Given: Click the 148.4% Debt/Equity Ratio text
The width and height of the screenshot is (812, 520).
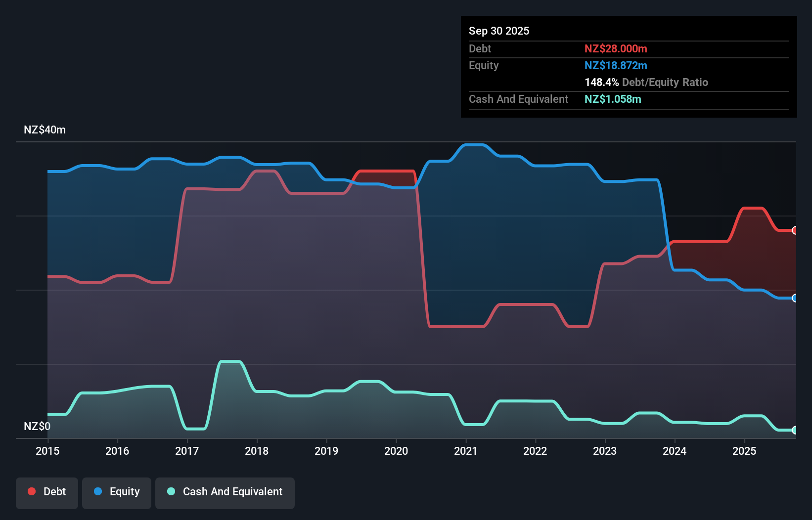Looking at the screenshot, I should (x=646, y=82).
